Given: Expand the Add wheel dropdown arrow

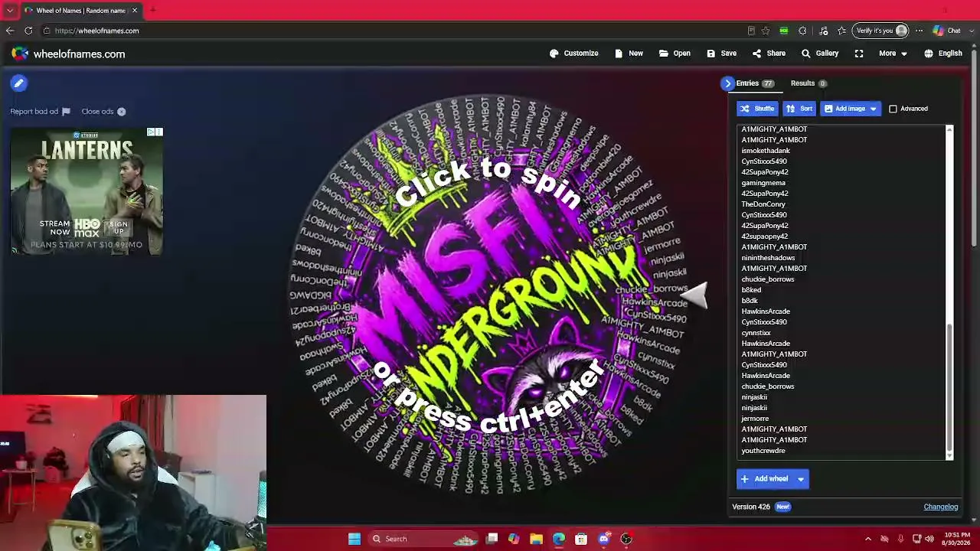Looking at the screenshot, I should pos(801,479).
